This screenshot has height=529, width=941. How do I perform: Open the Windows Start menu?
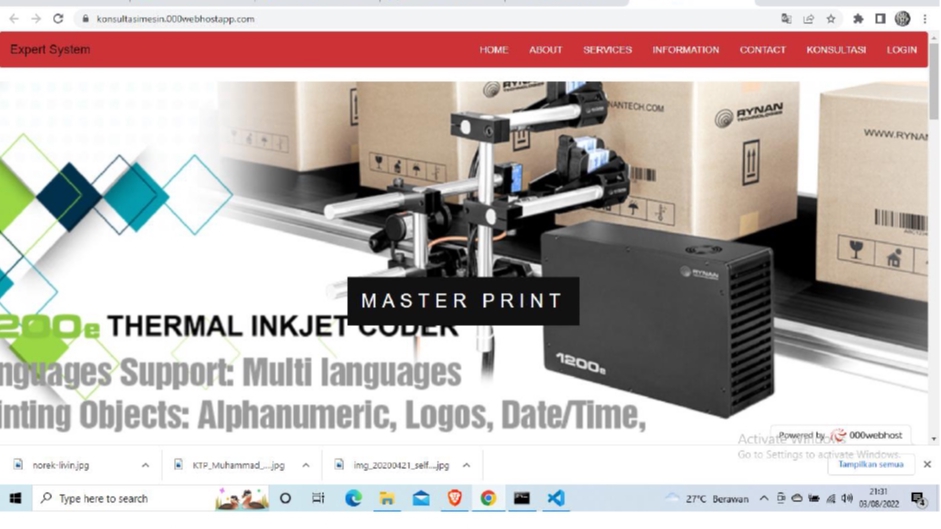point(16,498)
